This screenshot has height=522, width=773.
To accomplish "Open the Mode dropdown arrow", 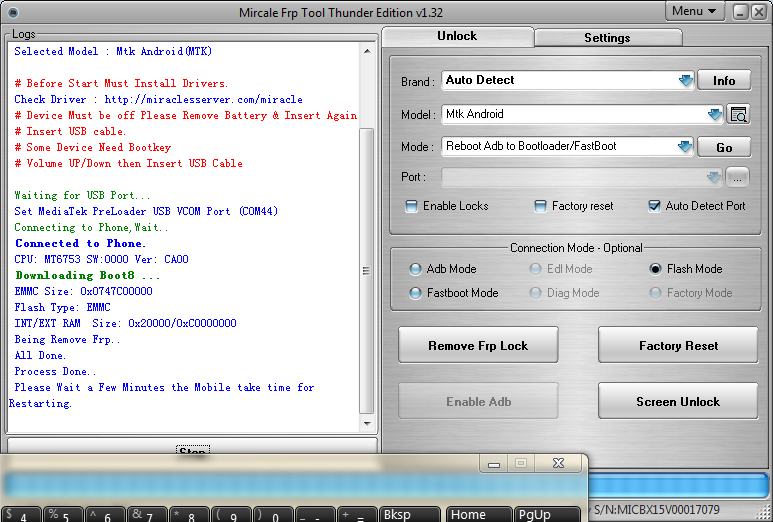I will 685,146.
